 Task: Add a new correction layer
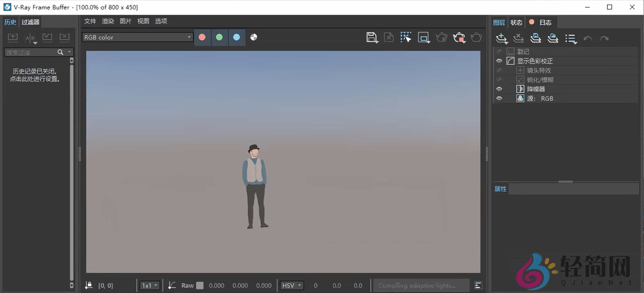tap(501, 38)
